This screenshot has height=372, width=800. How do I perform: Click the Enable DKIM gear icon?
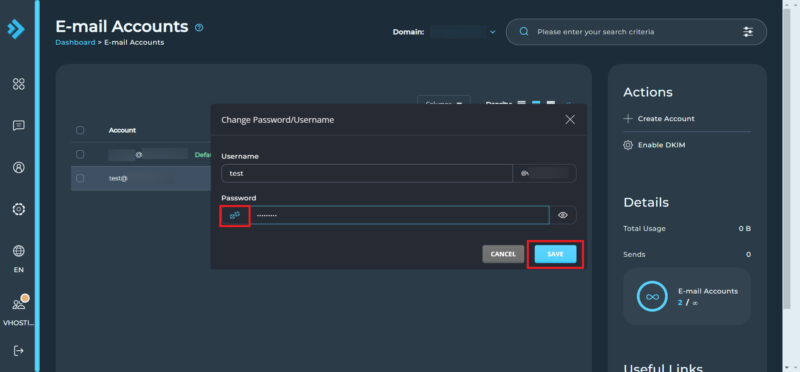point(628,145)
